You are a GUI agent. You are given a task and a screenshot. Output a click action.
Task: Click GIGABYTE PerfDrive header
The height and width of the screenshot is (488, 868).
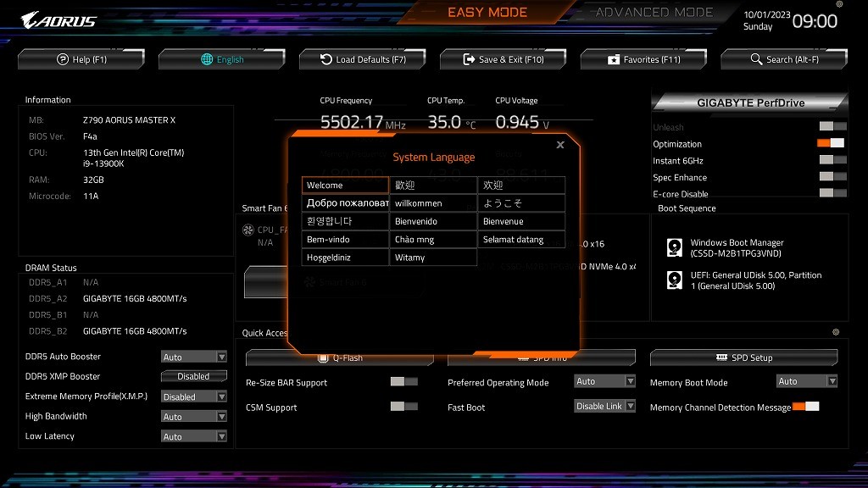(x=750, y=103)
